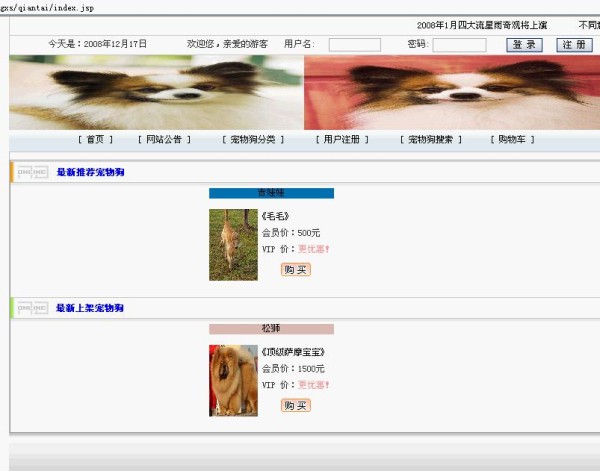This screenshot has height=471, width=600.
Task: Click the index.jsp address bar URL
Action: 47,8
